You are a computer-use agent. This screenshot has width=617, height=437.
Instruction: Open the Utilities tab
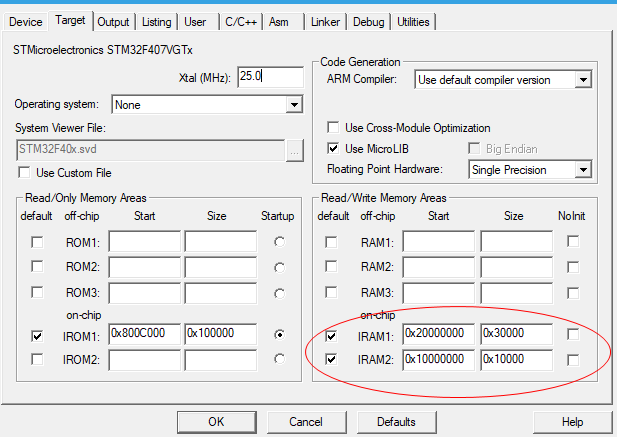pos(413,22)
